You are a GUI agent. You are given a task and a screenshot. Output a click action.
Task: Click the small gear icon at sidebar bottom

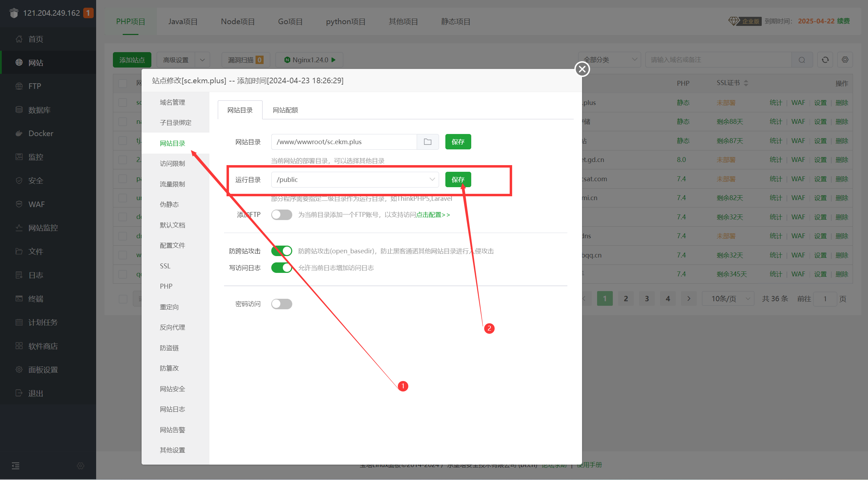(80, 466)
